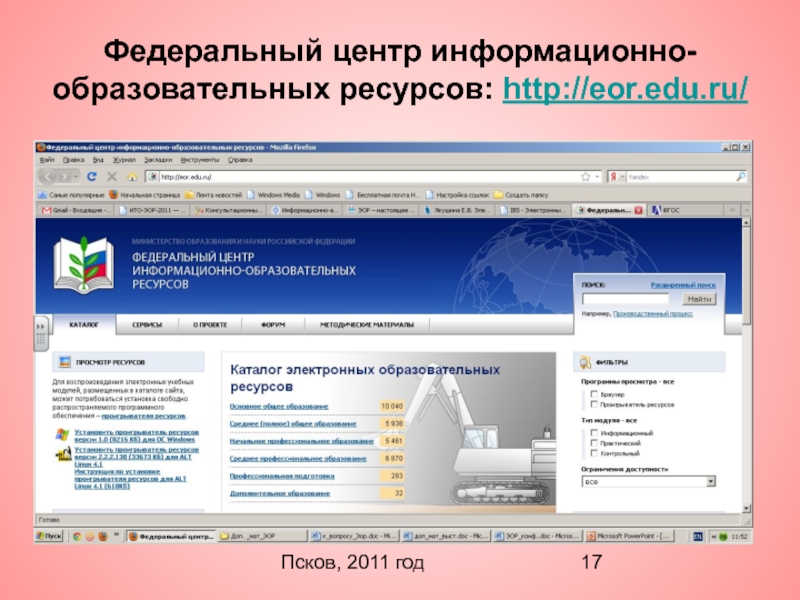This screenshot has height=600, width=800.
Task: Open a new tab with the plus button
Action: 733,210
